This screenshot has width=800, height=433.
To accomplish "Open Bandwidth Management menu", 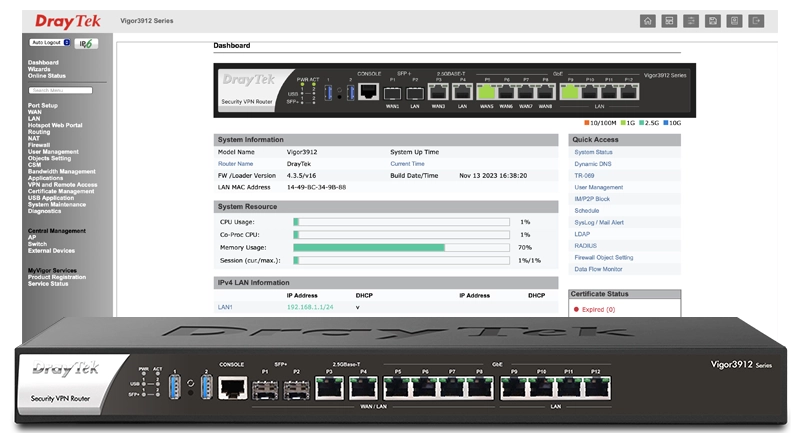I will [62, 172].
